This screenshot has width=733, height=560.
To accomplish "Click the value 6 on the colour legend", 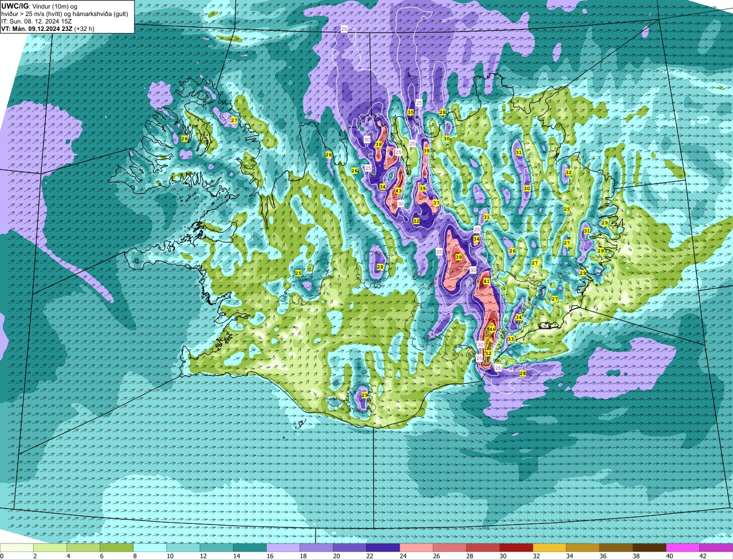I will point(101,556).
